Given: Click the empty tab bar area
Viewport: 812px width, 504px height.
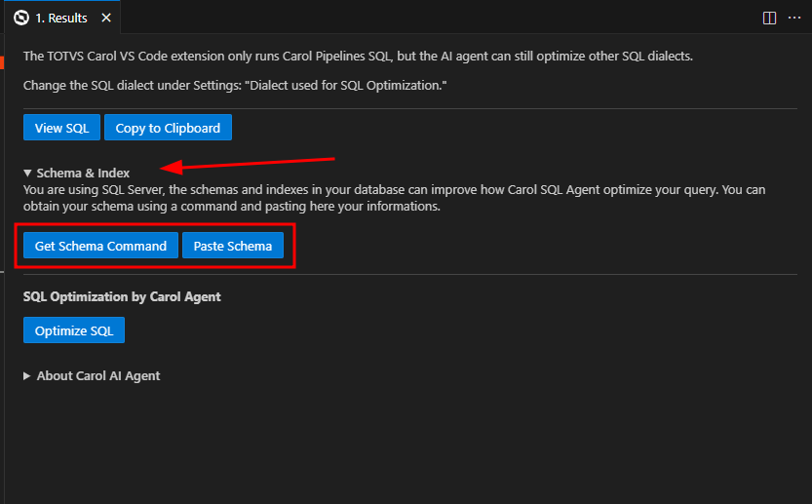Looking at the screenshot, I should 439,18.
